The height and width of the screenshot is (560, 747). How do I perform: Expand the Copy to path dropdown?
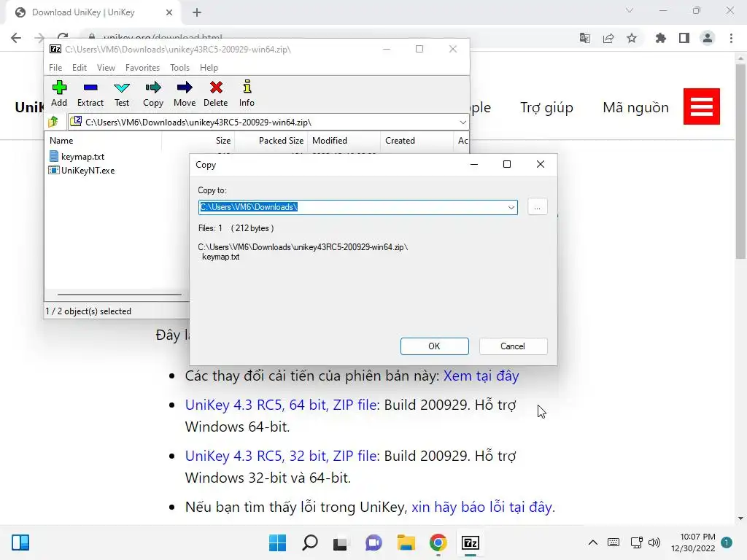click(511, 207)
